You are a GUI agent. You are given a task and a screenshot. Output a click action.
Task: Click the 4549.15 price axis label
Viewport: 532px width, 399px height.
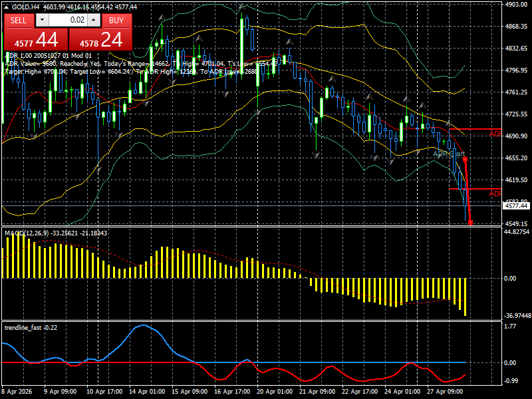pos(516,224)
